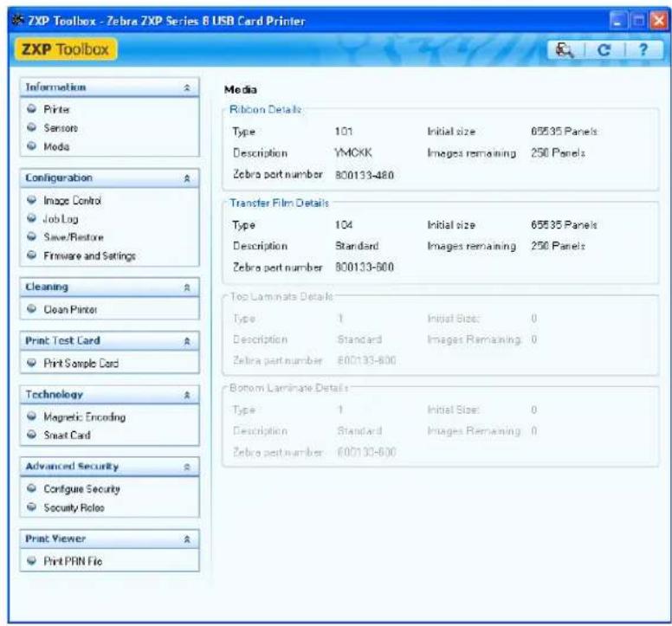Collapse the Technology section

coord(187,395)
